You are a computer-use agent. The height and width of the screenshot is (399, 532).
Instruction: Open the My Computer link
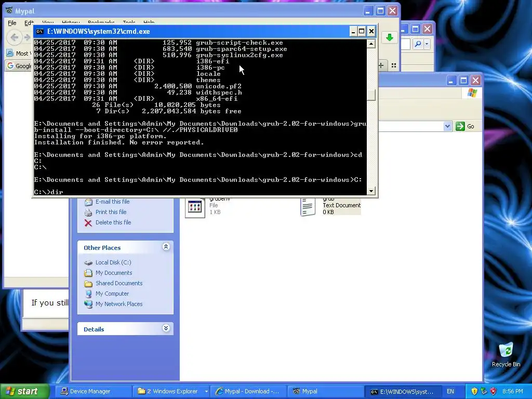pyautogui.click(x=112, y=294)
